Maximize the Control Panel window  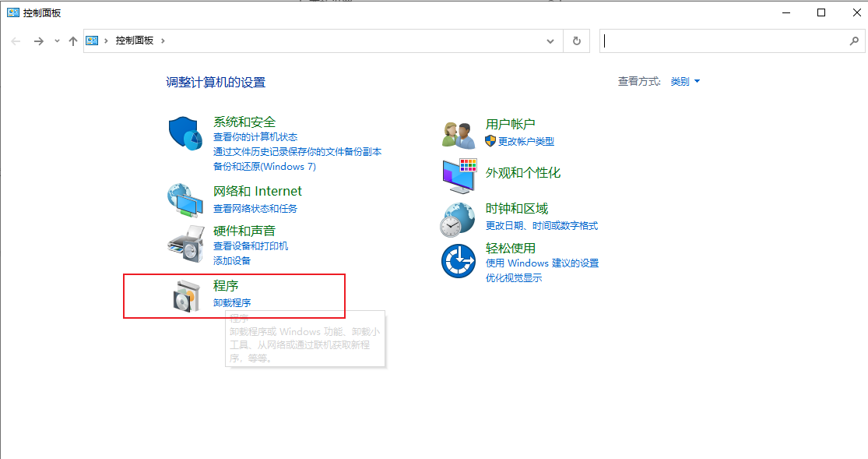pyautogui.click(x=821, y=12)
